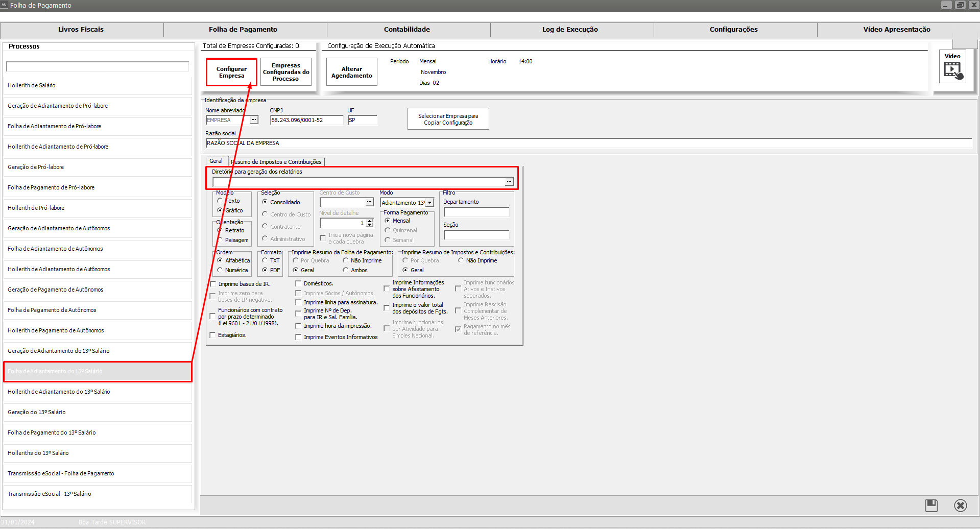
Task: Select Folha de Pagamento de Autônomos
Action: [98, 310]
